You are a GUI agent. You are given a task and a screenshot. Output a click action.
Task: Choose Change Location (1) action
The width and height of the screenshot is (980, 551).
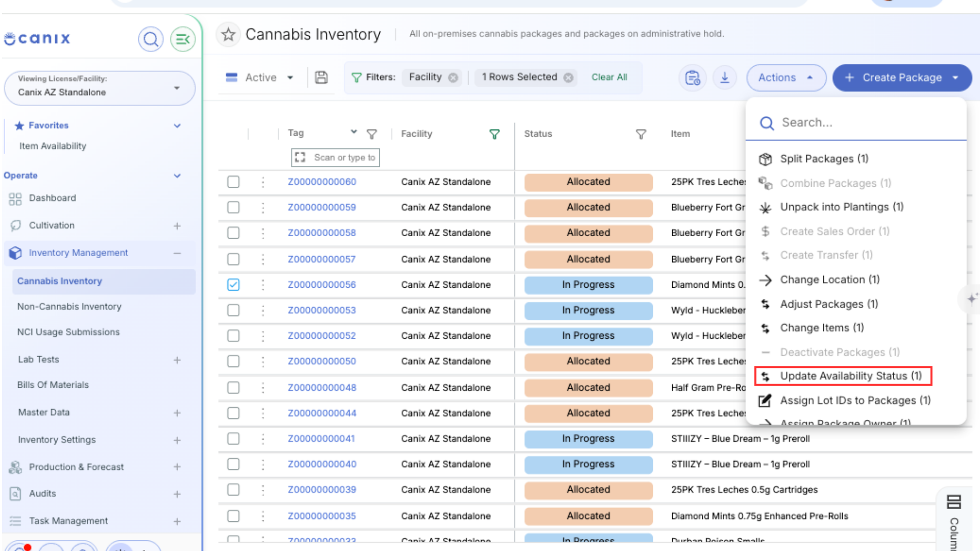[819, 280]
